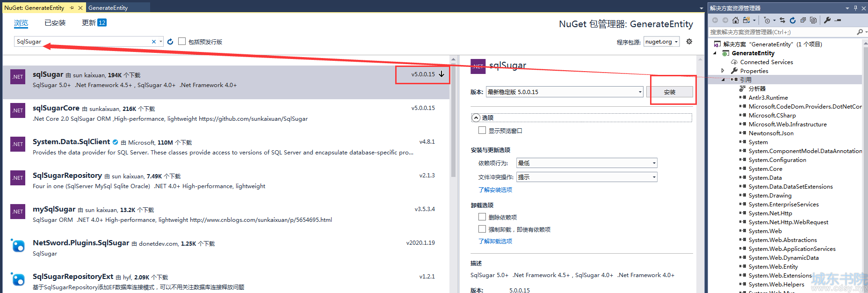Switch to the 浏览 tab
This screenshot has width=868, height=293.
click(x=21, y=23)
